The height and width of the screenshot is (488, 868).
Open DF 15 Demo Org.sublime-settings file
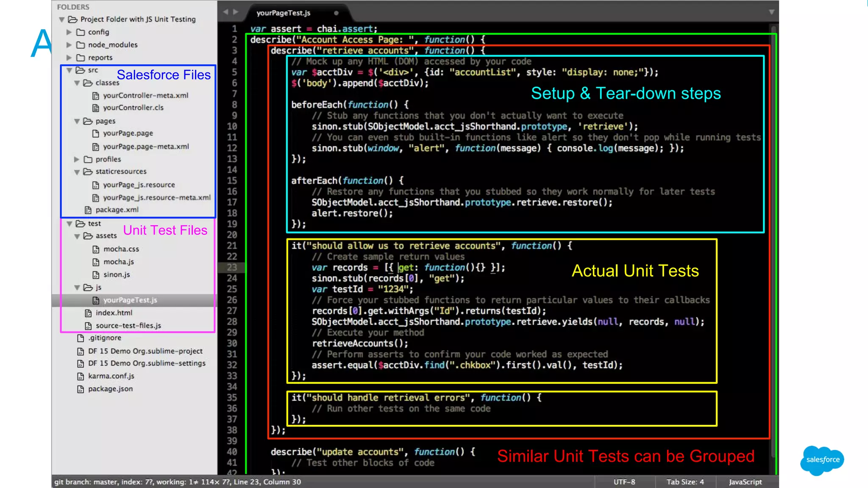point(147,363)
